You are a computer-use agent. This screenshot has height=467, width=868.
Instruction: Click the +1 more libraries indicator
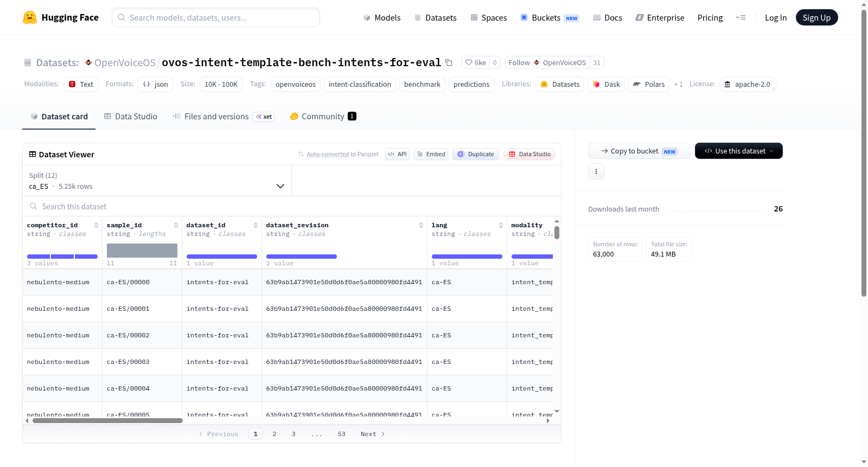click(x=678, y=84)
